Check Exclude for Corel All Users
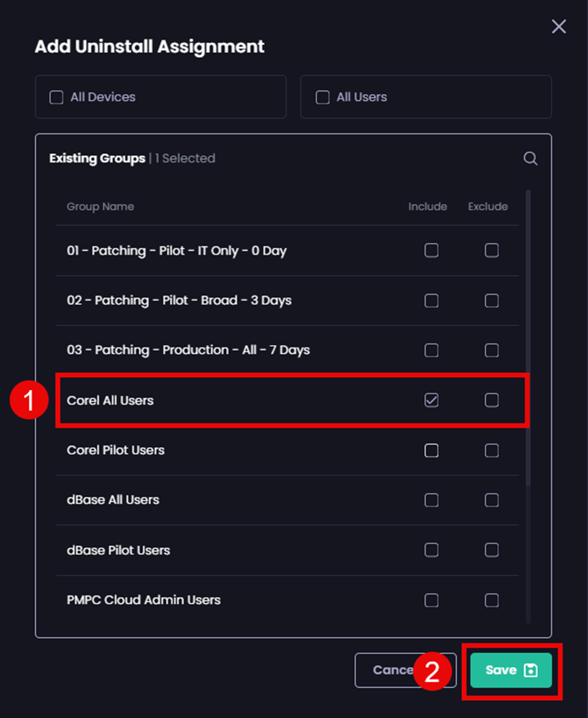The width and height of the screenshot is (588, 718). pos(491,400)
